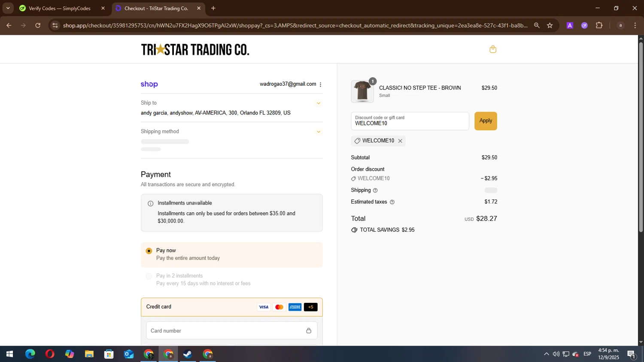Focus the Card number field
The image size is (644, 362).
(232, 331)
